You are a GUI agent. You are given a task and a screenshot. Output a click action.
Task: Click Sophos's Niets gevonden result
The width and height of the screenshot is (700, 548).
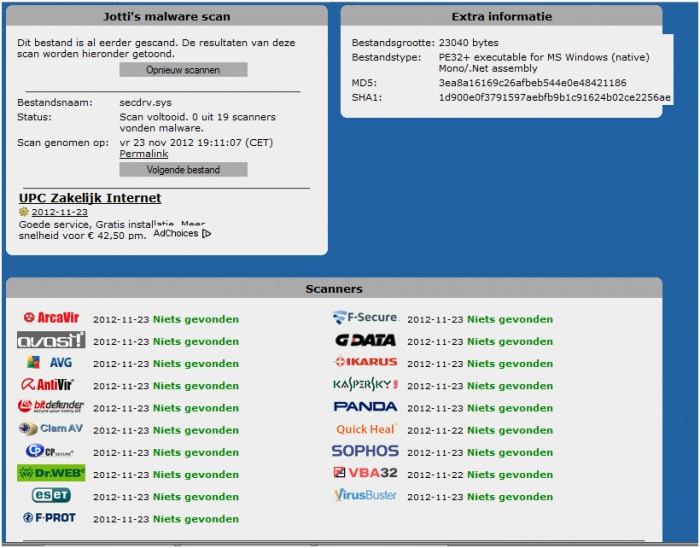510,453
